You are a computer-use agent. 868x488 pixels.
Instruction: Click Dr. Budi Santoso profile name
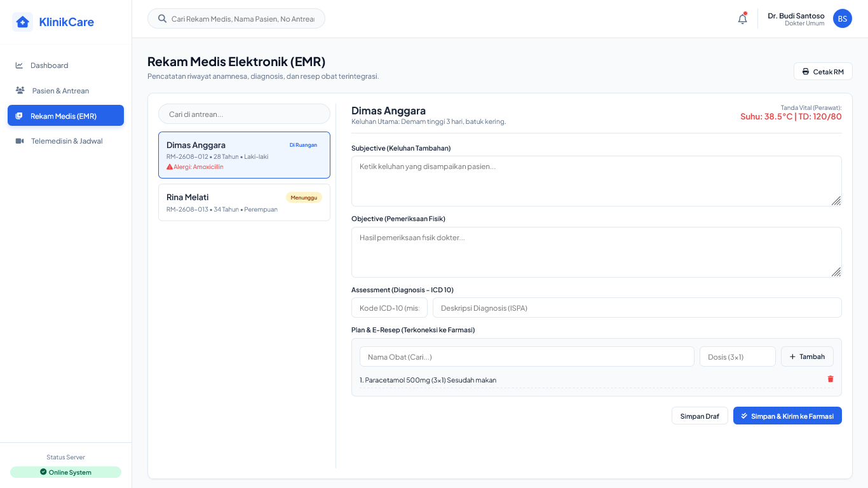pos(796,16)
